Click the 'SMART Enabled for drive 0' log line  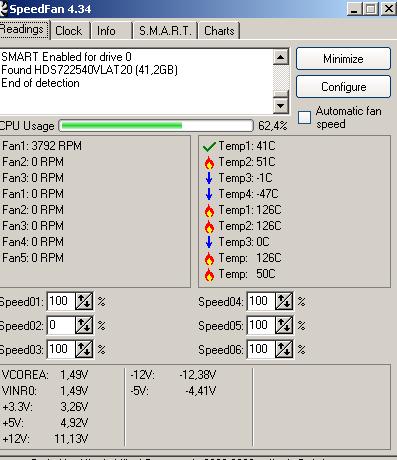pos(66,57)
